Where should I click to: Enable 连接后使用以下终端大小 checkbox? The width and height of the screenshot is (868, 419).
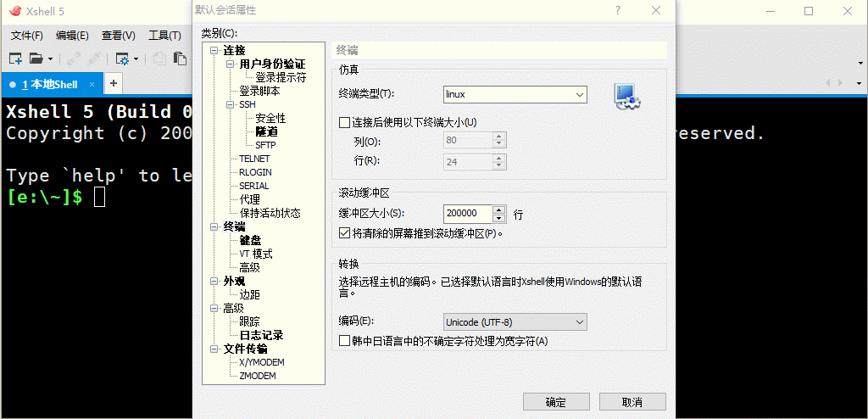point(345,121)
